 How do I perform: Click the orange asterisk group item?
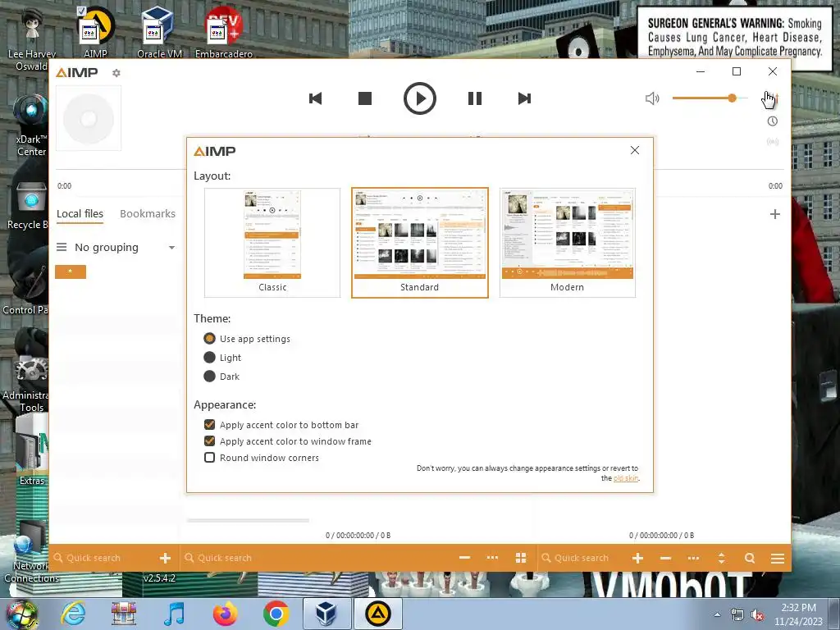point(71,272)
